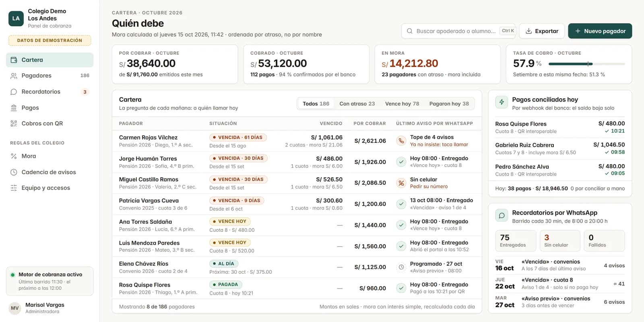Select the Todos 186 filter tab

pos(316,104)
